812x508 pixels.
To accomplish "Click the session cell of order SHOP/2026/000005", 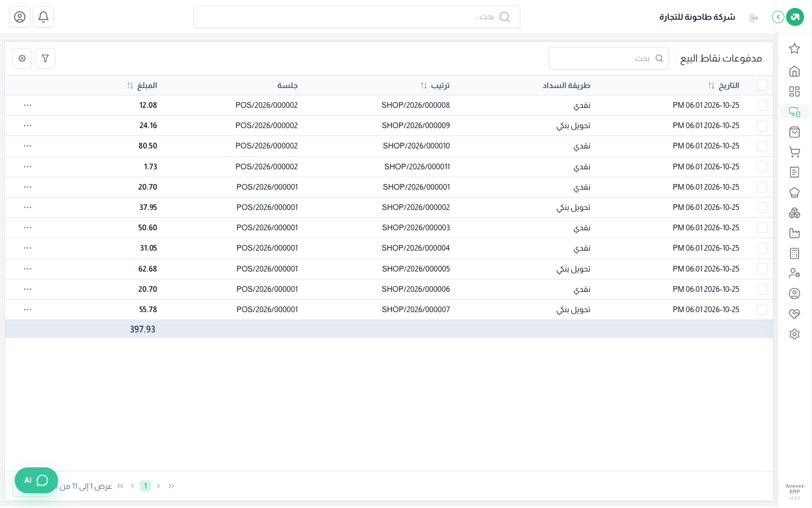I will pos(267,269).
